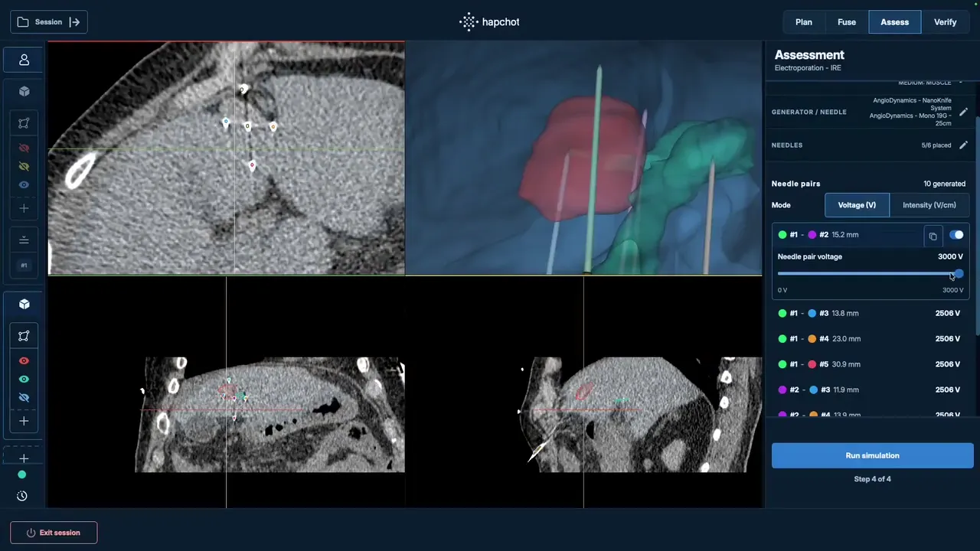Hide the red open-eye structure
Screen dimensions: 980x551
point(24,360)
